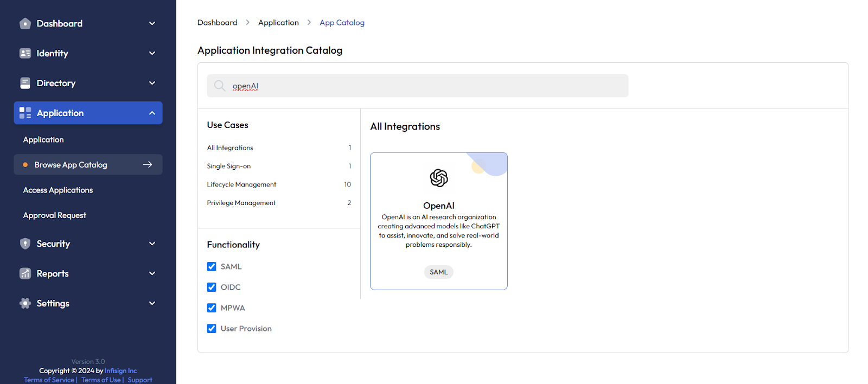Expand the Directory menu chevron
The height and width of the screenshot is (384, 868).
coord(152,83)
